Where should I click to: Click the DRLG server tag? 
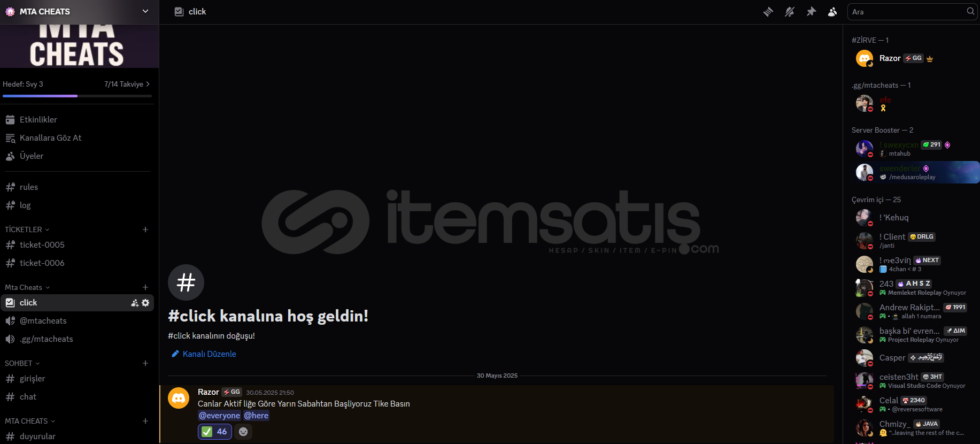click(922, 237)
